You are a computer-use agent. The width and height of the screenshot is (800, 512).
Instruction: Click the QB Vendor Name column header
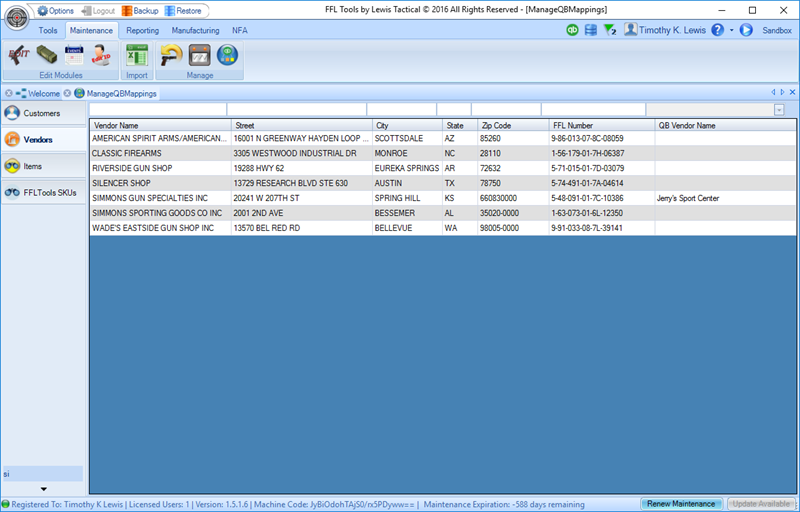pos(725,125)
